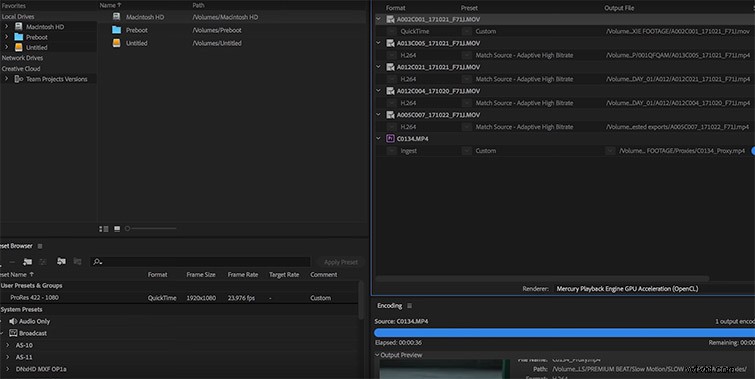The image size is (755, 379).
Task: Click the Path column header
Action: coord(198,5)
